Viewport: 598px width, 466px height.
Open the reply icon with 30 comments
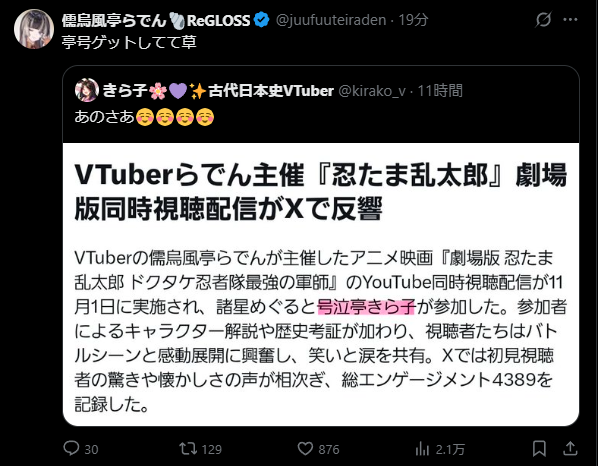[71, 448]
